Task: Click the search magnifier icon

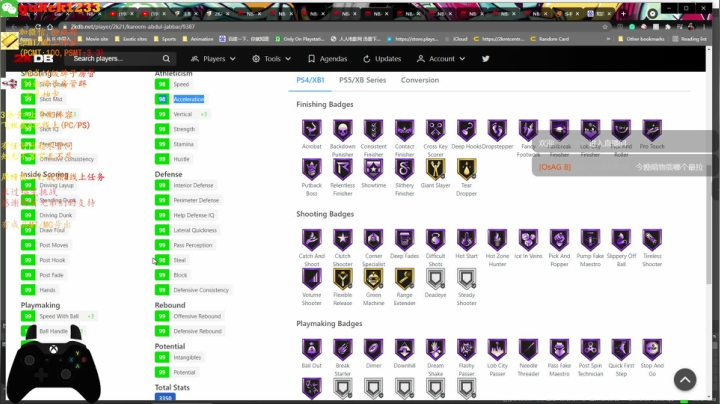Action: (166, 59)
